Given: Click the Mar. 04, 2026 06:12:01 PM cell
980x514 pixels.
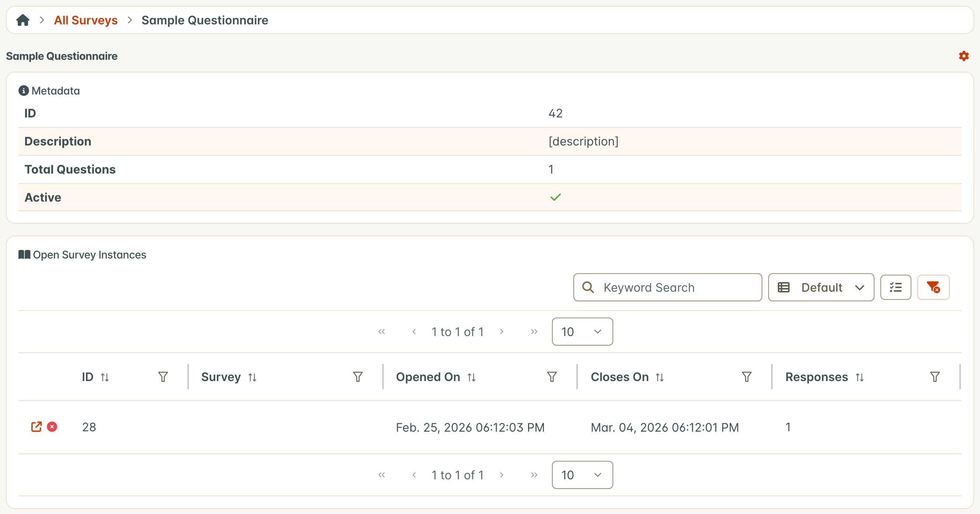Looking at the screenshot, I should click(x=665, y=427).
